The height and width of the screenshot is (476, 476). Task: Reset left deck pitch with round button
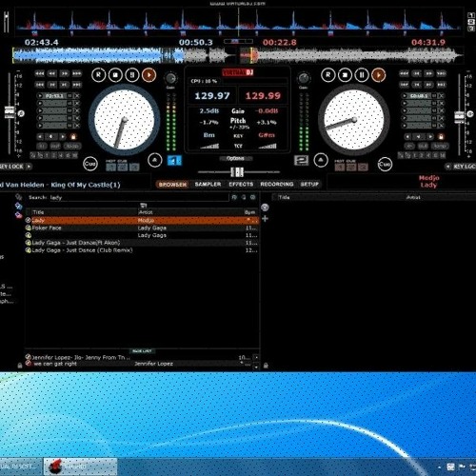(21, 113)
